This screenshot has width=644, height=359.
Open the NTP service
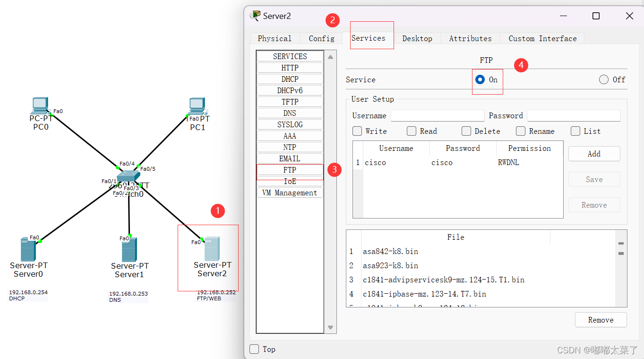[x=290, y=147]
